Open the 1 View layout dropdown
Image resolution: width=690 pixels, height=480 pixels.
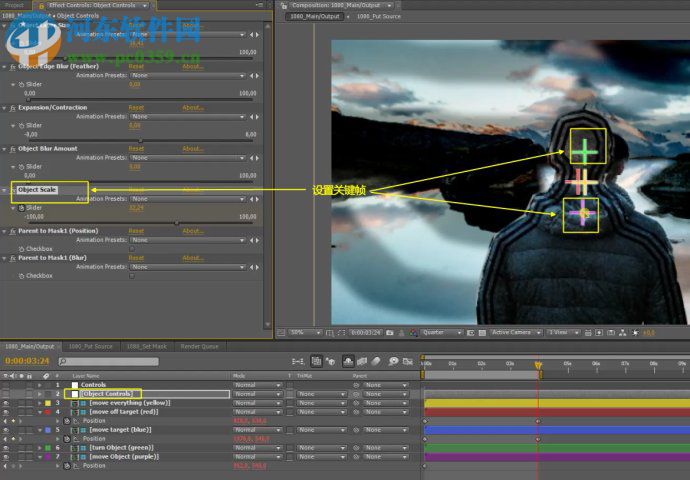point(563,333)
